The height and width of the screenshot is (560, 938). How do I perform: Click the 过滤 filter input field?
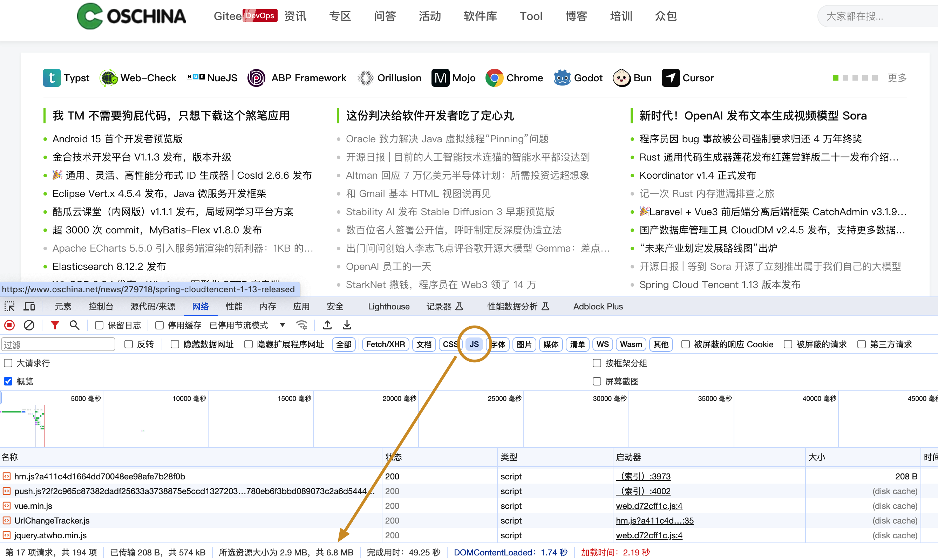[58, 344]
